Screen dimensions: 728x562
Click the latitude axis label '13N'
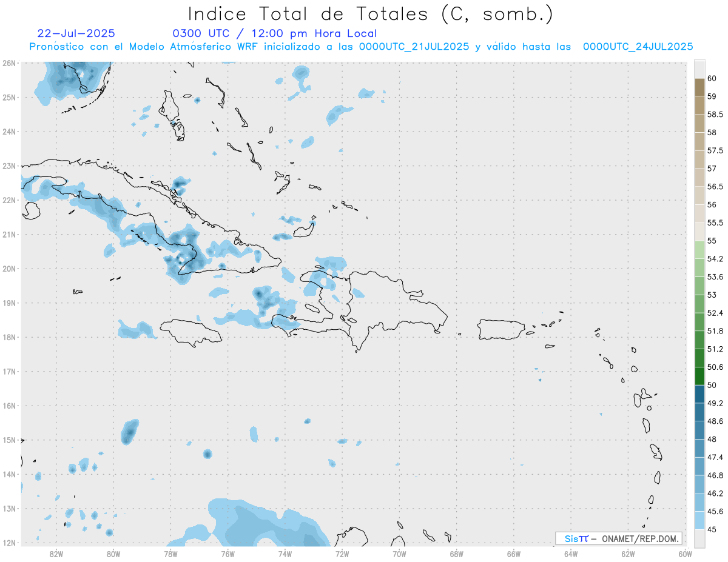coord(9,509)
